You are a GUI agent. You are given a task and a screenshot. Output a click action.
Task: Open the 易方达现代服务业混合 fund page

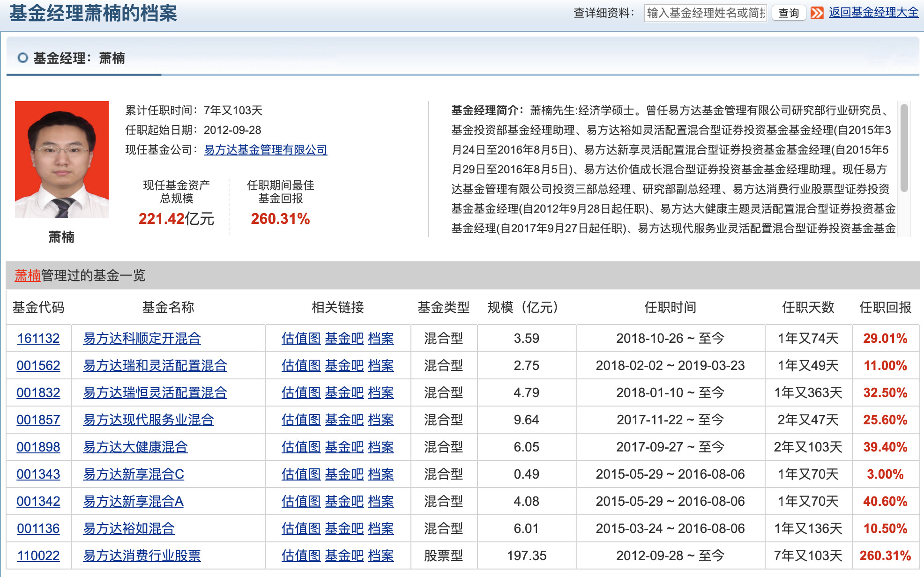pos(150,420)
